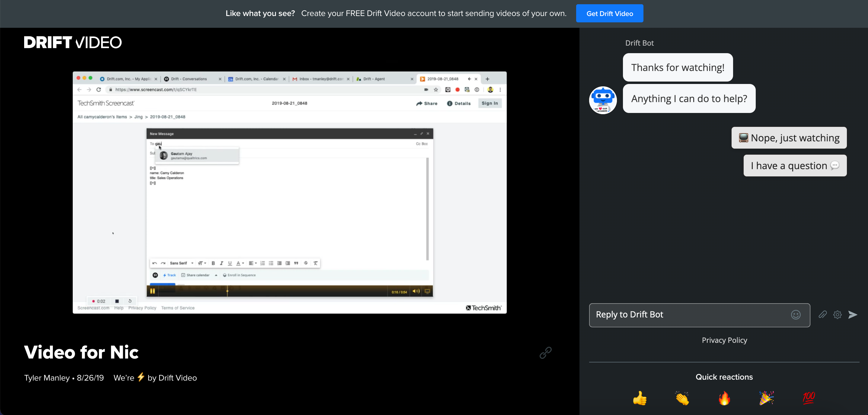Screen dimensions: 868x415
Task: Click the Drift Bot avatar
Action: pyautogui.click(x=603, y=100)
